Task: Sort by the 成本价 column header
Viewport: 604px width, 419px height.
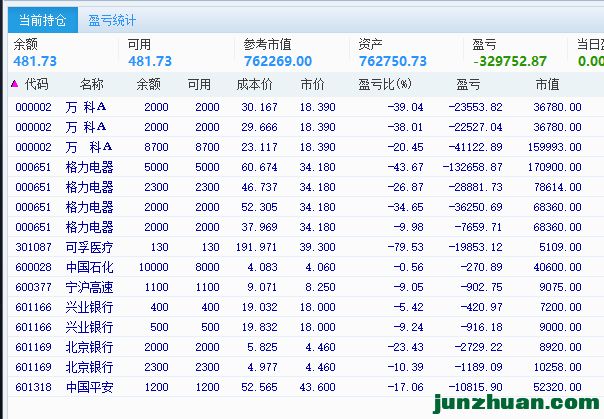Action: [x=254, y=84]
